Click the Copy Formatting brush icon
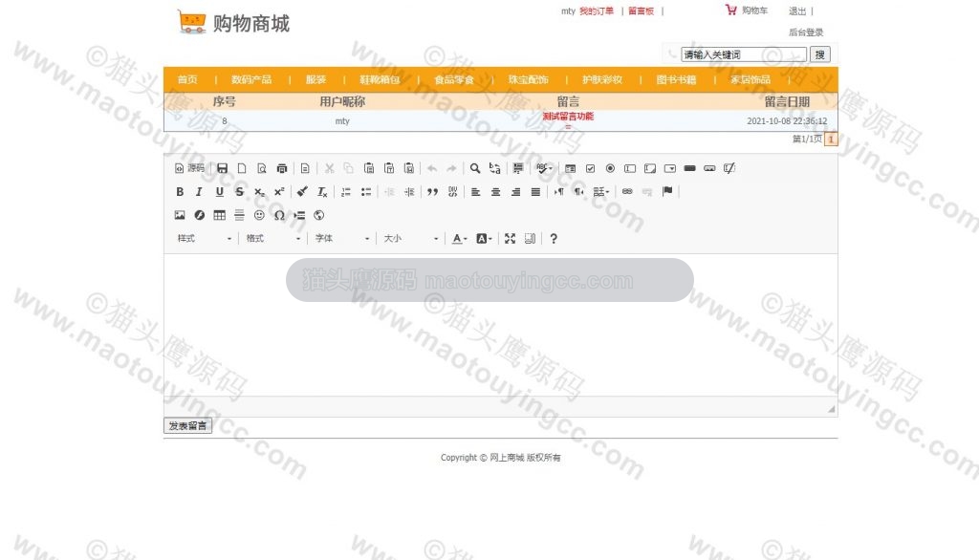 point(302,192)
